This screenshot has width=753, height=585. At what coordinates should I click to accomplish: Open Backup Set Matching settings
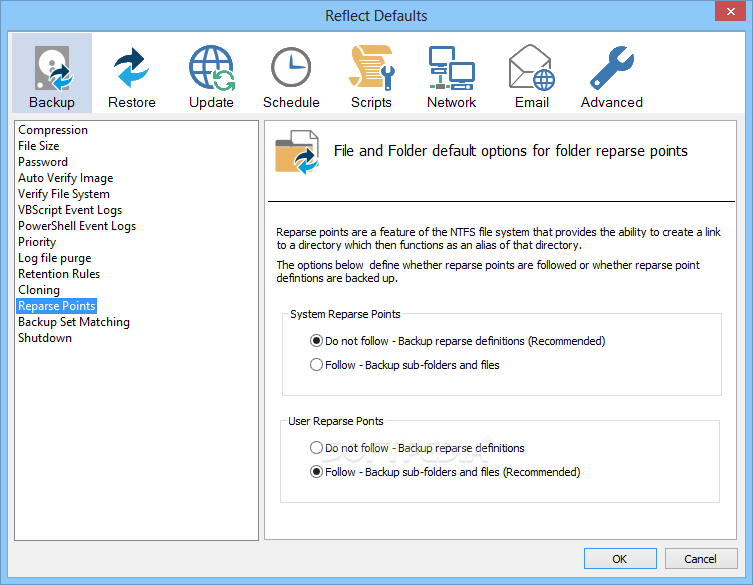point(74,322)
